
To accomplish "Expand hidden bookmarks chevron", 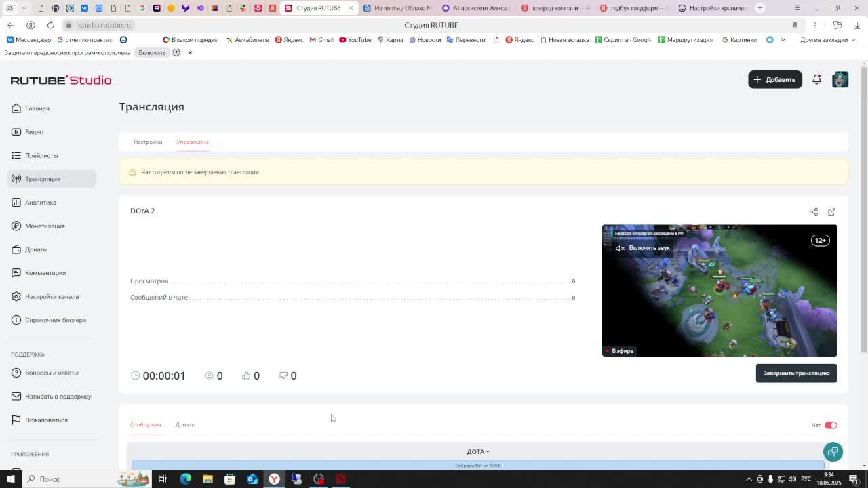I will (x=783, y=40).
